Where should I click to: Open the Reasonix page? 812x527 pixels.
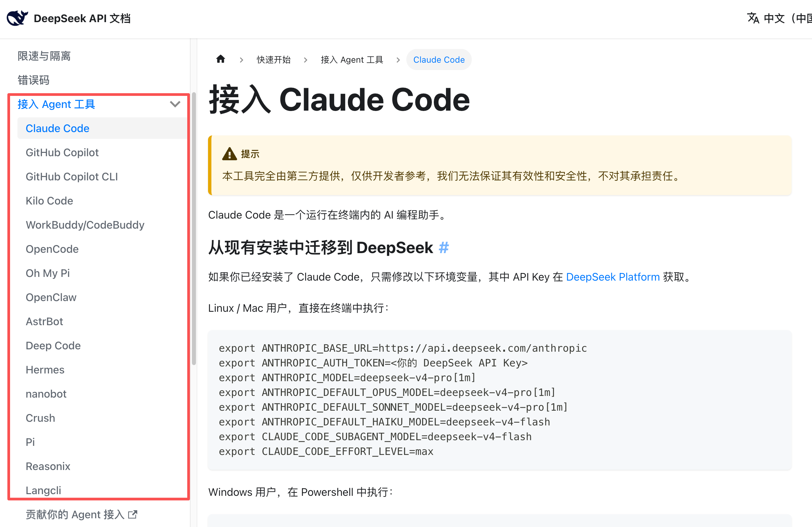coord(48,466)
